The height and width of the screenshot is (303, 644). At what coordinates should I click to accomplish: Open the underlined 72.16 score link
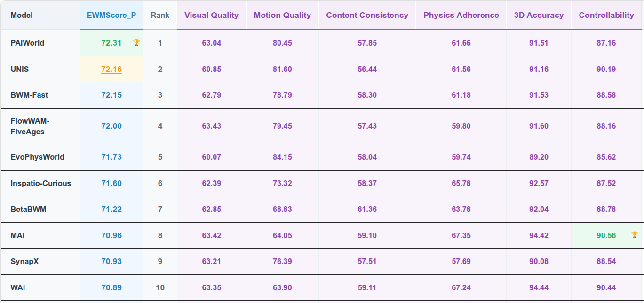click(111, 69)
